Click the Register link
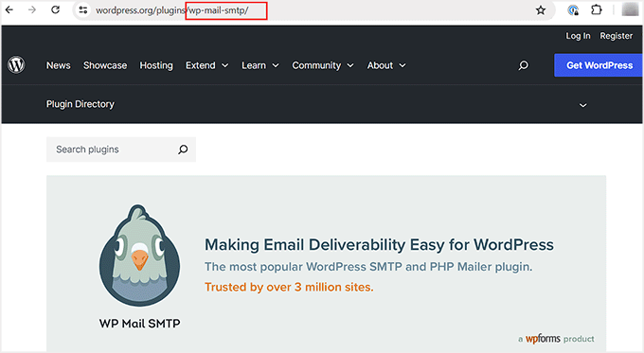Screen dimensions: 644x353 click(617, 36)
